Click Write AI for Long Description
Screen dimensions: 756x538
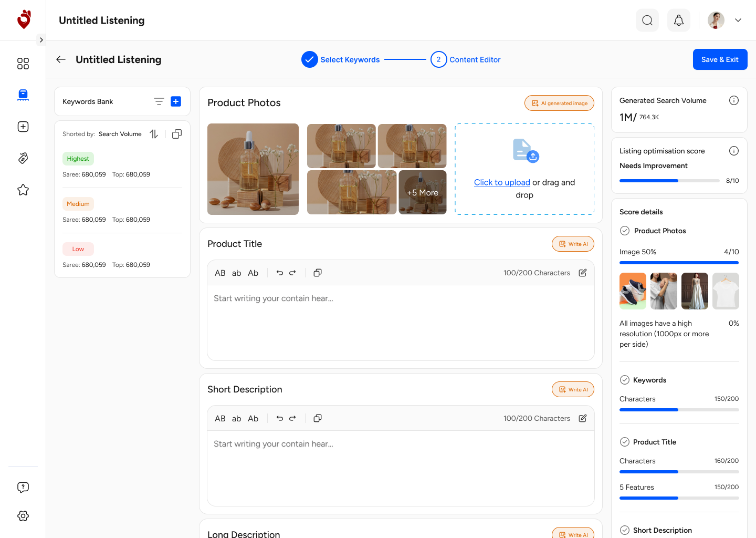[x=573, y=533]
